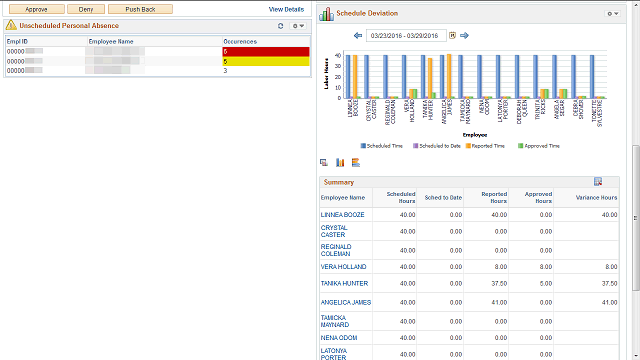The width and height of the screenshot is (640, 360).
Task: Open the View Details link
Action: tap(286, 9)
